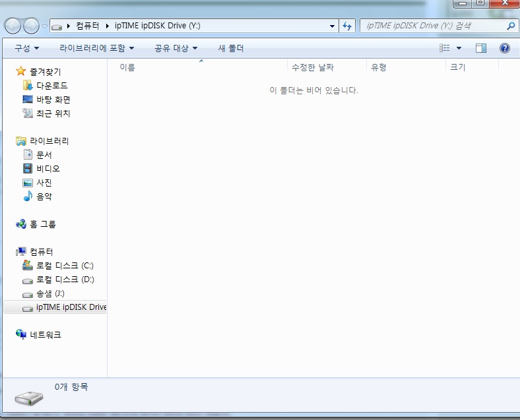
Task: Open the 음악 library
Action: tap(44, 196)
